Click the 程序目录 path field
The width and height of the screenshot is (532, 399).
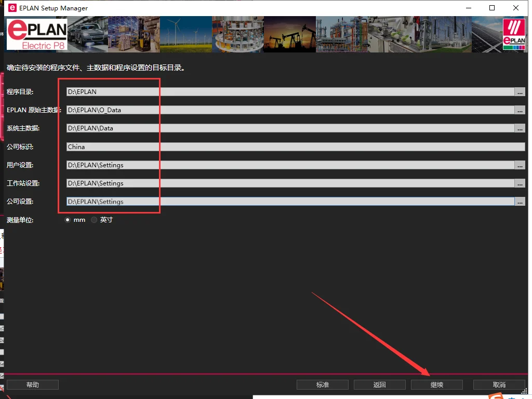pyautogui.click(x=290, y=92)
